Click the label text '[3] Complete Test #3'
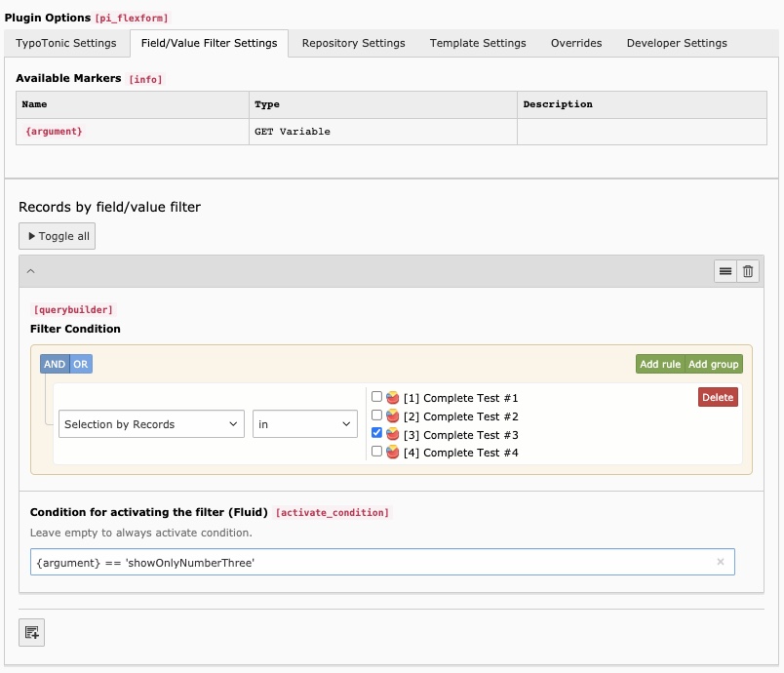The height and width of the screenshot is (673, 784). tap(461, 435)
